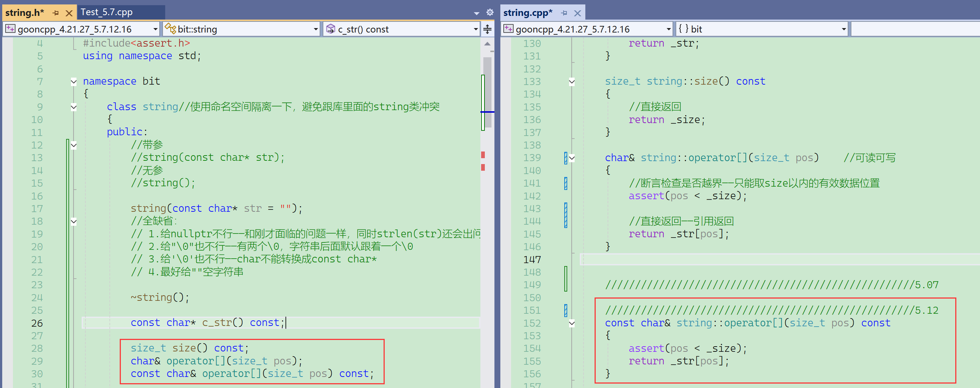Click the char& operator[](size_t pos); declaration
The image size is (980, 388).
click(217, 361)
